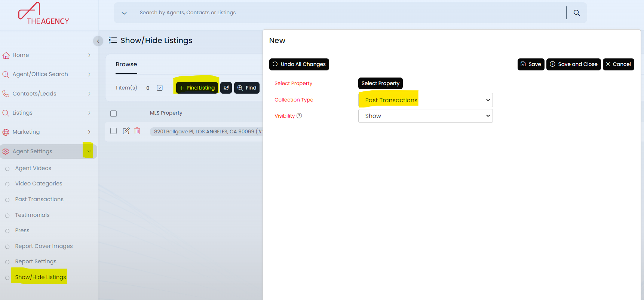Click the Marketing globe icon
The width and height of the screenshot is (644, 300).
[6, 132]
